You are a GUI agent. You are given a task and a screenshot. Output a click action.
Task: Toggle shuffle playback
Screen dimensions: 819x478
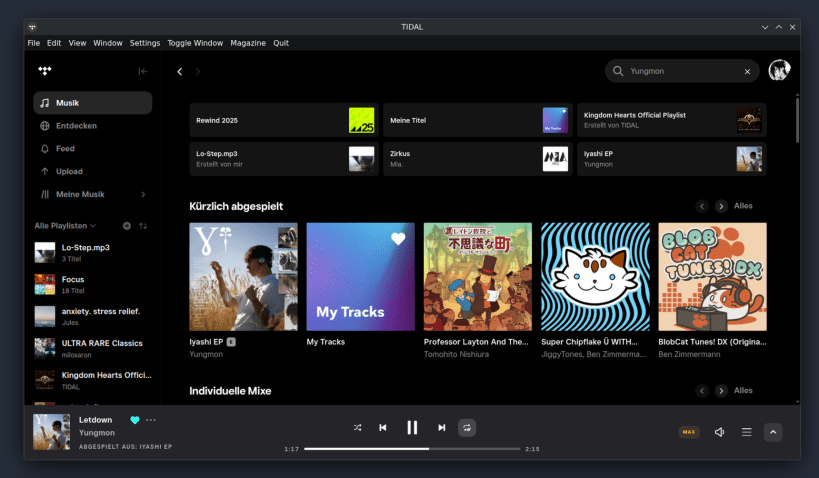tap(357, 428)
